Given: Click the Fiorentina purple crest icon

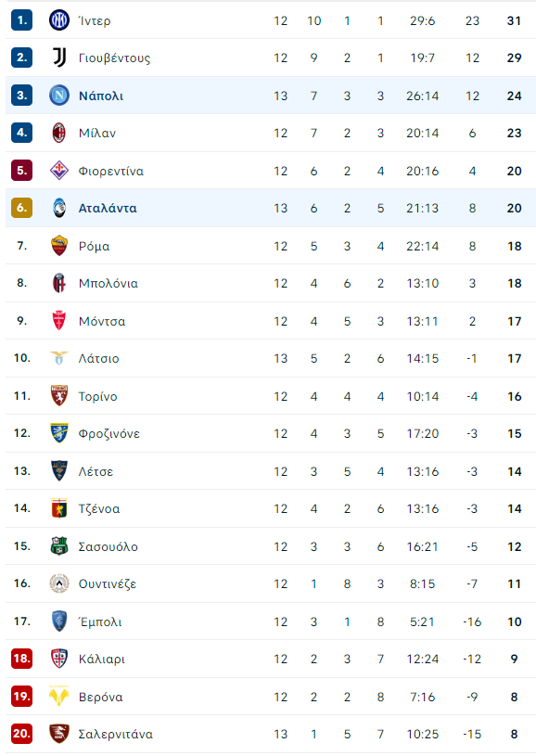Looking at the screenshot, I should point(59,171).
